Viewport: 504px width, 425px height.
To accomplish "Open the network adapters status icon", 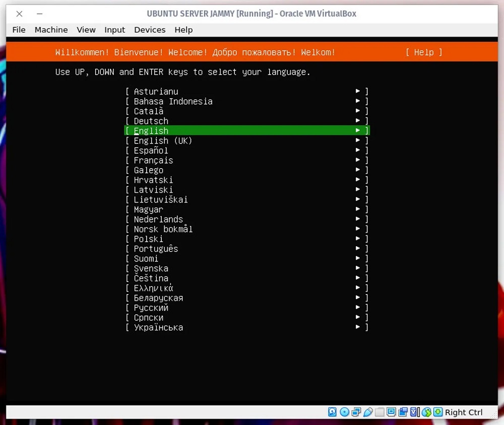I will tap(356, 412).
